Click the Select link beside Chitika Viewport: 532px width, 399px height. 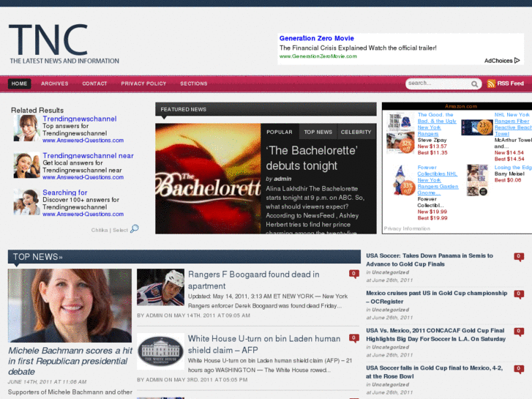(x=120, y=230)
